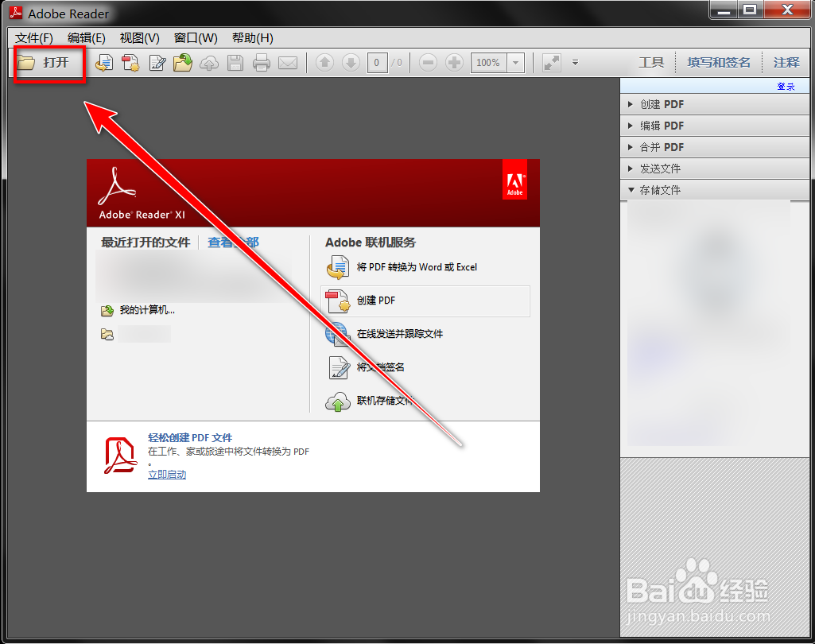Switch to the 工具 pane

click(651, 62)
